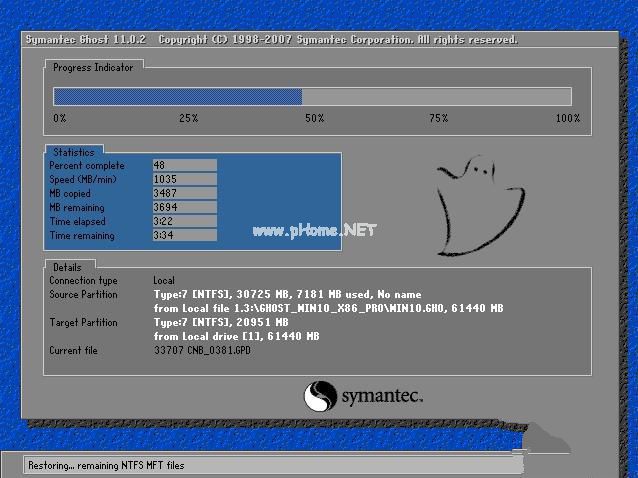Screen dimensions: 638x478
Task: Select the Speed (MB/min) value field
Action: pos(185,179)
